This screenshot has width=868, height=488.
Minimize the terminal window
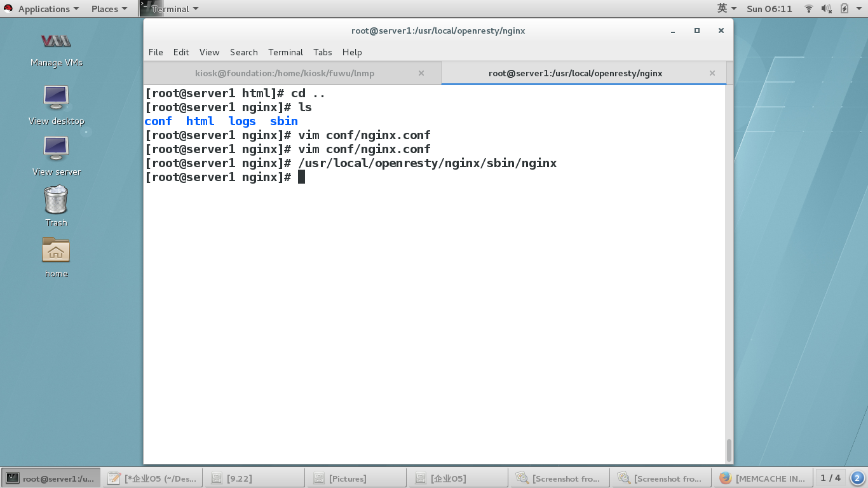click(672, 30)
